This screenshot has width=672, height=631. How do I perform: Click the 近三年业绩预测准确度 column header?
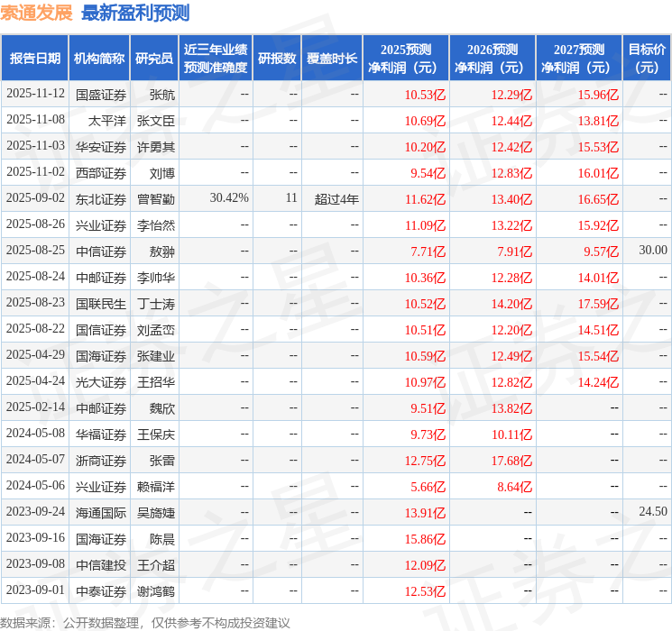pos(216,59)
